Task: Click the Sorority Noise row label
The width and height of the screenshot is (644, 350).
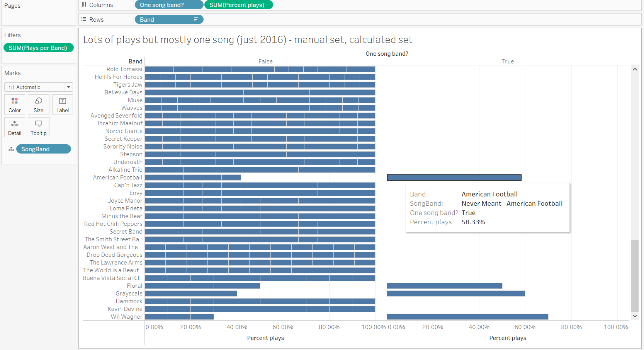Action: (x=123, y=147)
